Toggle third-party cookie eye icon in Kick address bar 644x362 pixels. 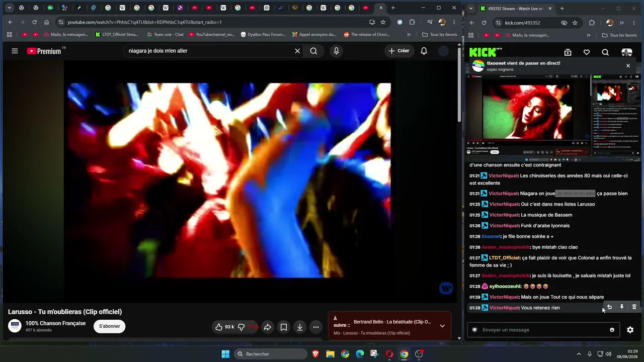564,23
